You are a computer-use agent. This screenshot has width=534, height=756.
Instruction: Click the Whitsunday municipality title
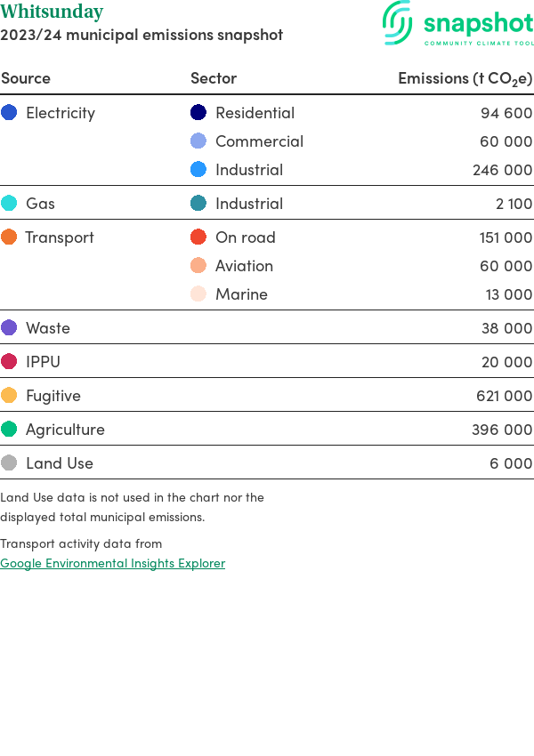pos(52,12)
